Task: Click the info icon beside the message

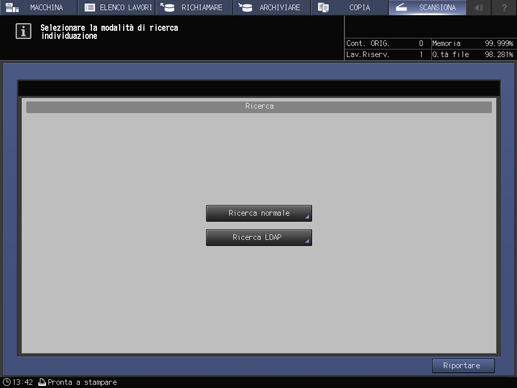Action: [23, 31]
